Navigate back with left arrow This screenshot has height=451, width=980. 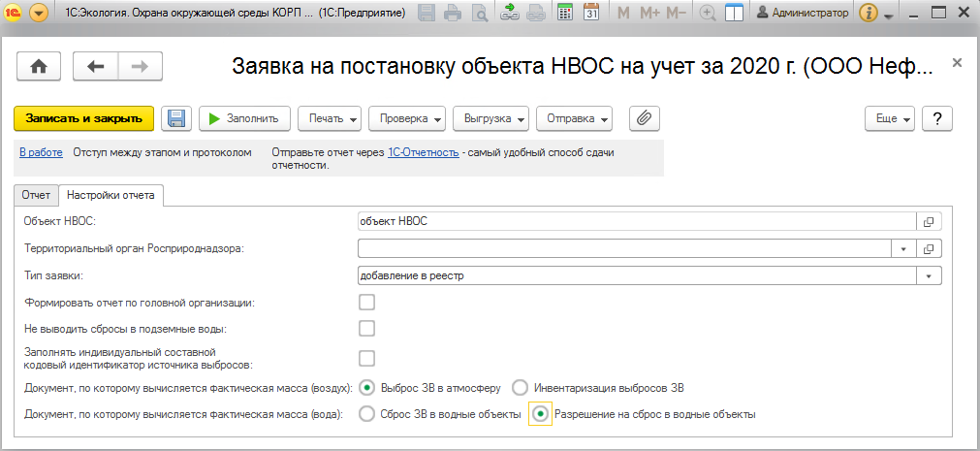coord(95,66)
